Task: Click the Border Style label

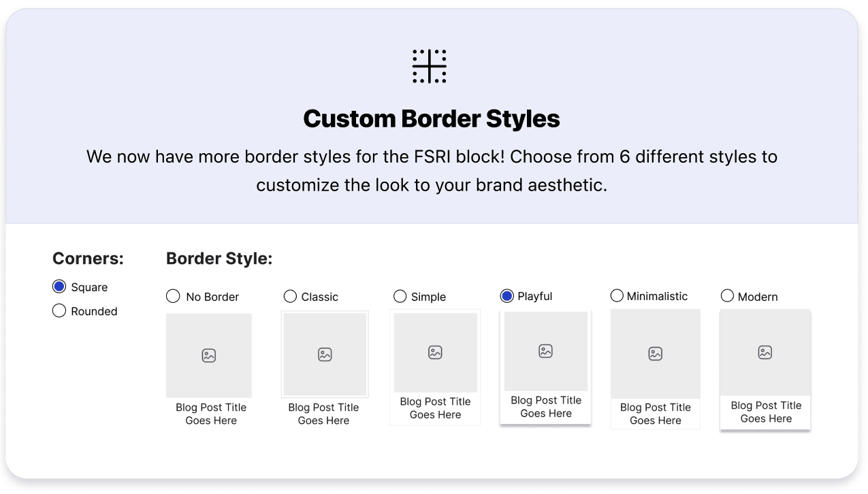Action: tap(219, 259)
